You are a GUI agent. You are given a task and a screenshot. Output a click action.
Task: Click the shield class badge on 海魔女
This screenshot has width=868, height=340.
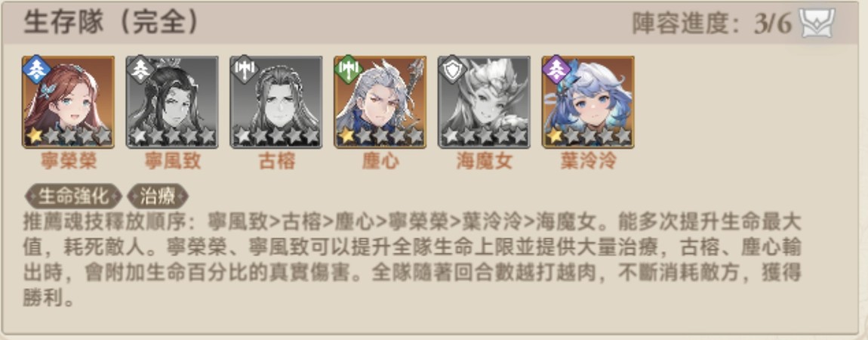(453, 70)
